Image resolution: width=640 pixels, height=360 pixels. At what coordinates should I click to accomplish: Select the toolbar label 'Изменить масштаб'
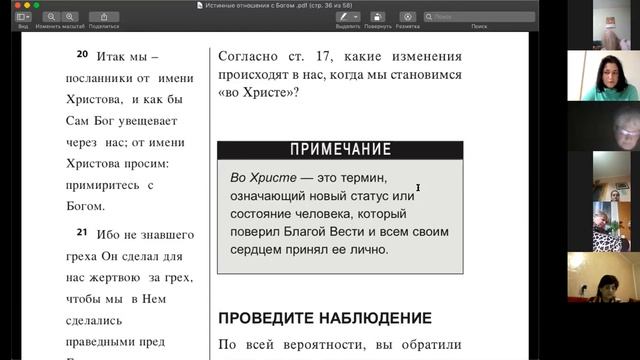[60, 27]
